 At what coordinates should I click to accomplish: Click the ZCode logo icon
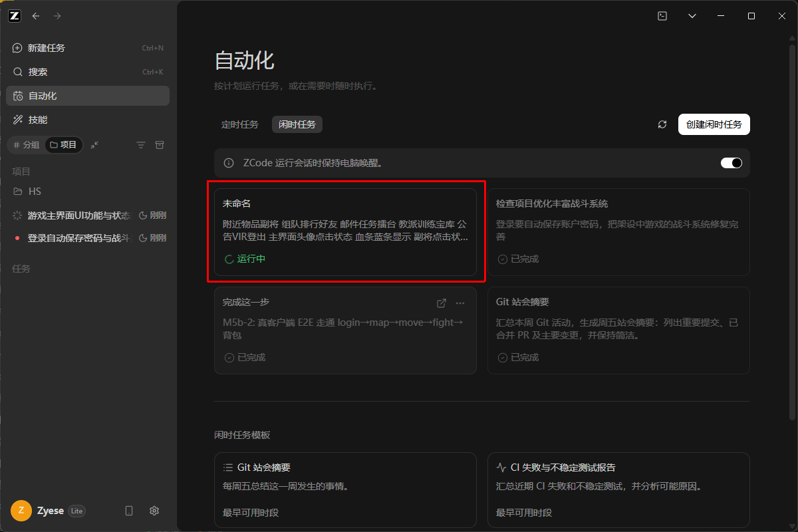pos(15,16)
